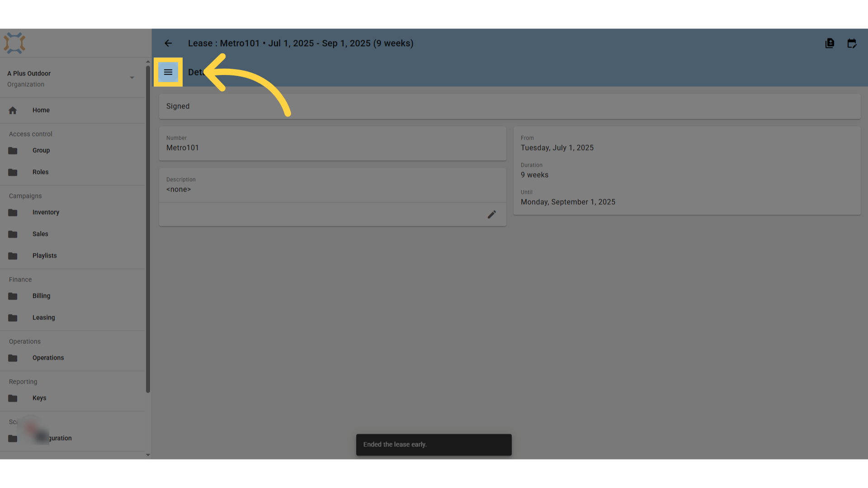The image size is (868, 488).
Task: Click the Operations folder icon
Action: (13, 358)
